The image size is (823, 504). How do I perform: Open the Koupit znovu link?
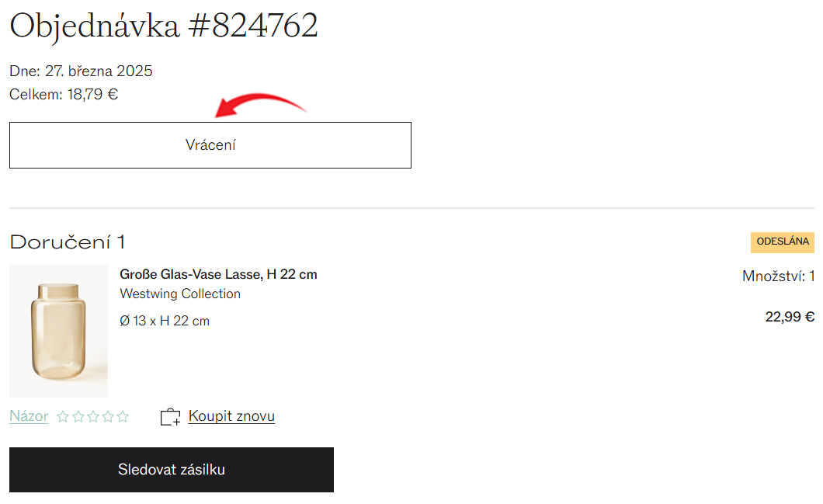coord(231,415)
